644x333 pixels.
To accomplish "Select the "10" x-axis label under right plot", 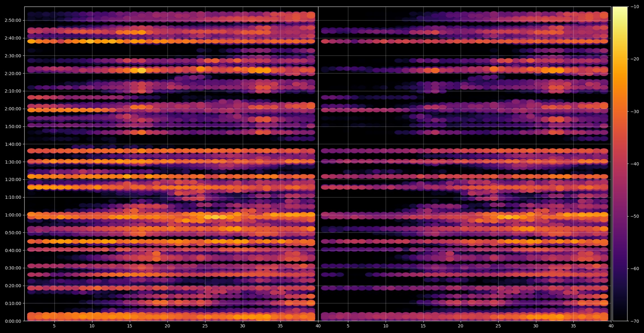I will click(386, 326).
